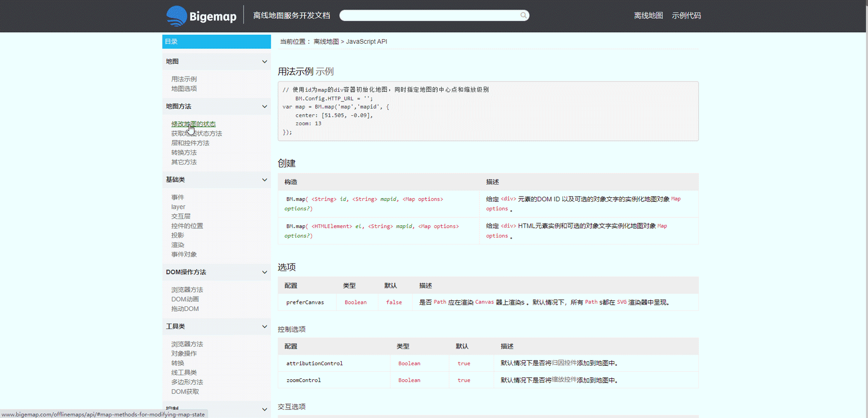The height and width of the screenshot is (418, 868).
Task: Click 离线地图 in the breadcrumb
Action: [326, 41]
